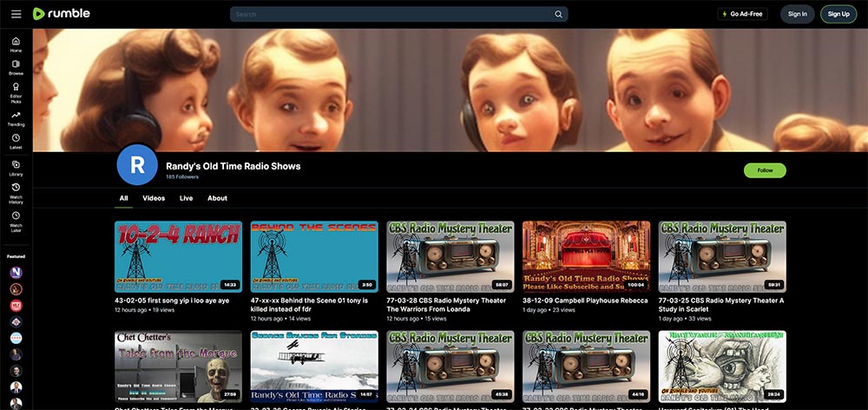The height and width of the screenshot is (410, 868).
Task: Open Trending in the sidebar
Action: (x=16, y=118)
